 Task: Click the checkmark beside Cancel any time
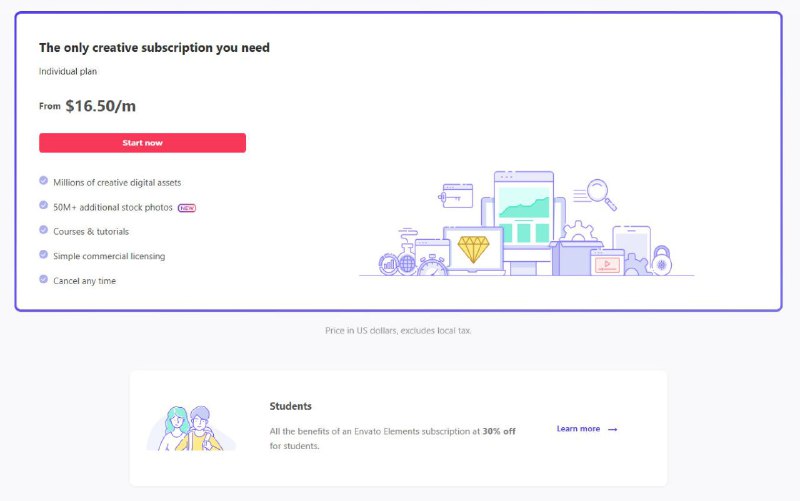click(43, 279)
